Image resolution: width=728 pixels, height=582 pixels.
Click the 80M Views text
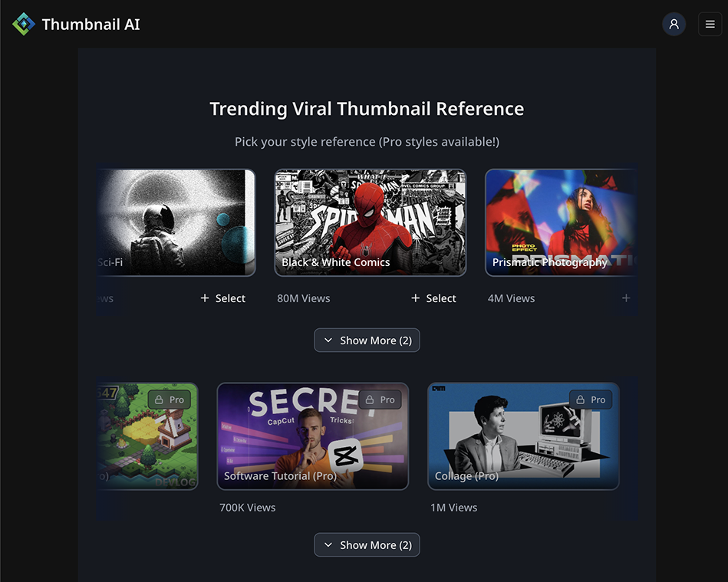coord(304,298)
